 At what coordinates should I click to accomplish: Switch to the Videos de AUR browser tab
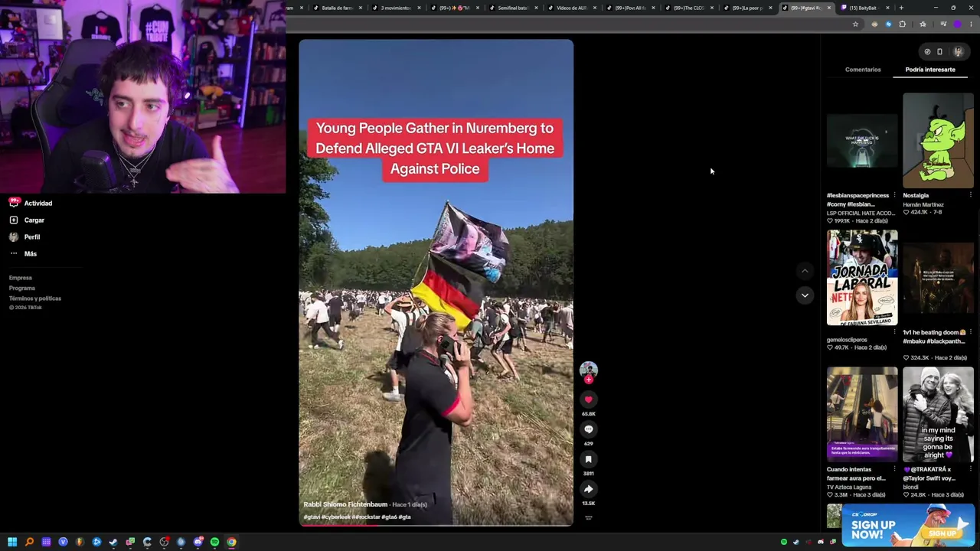tap(571, 8)
